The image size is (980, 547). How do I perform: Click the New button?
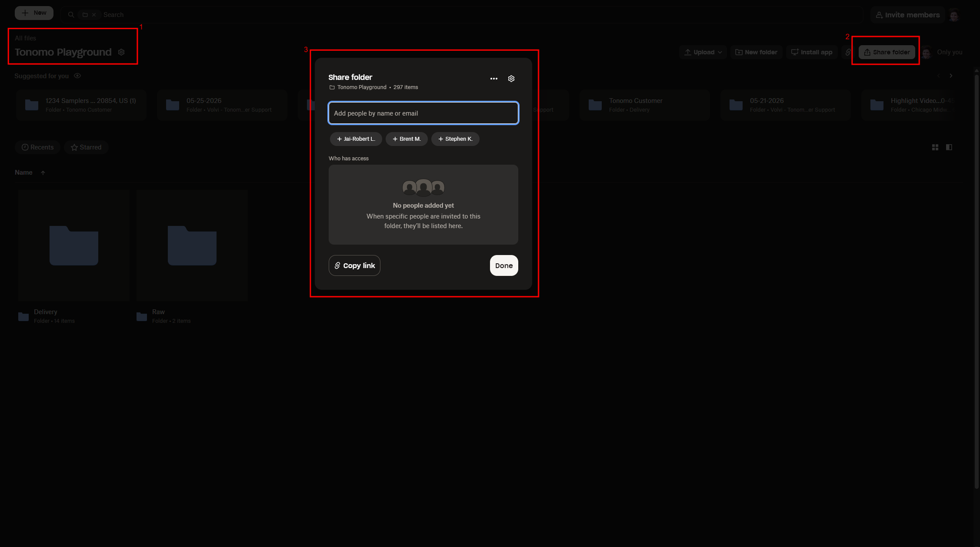point(34,13)
